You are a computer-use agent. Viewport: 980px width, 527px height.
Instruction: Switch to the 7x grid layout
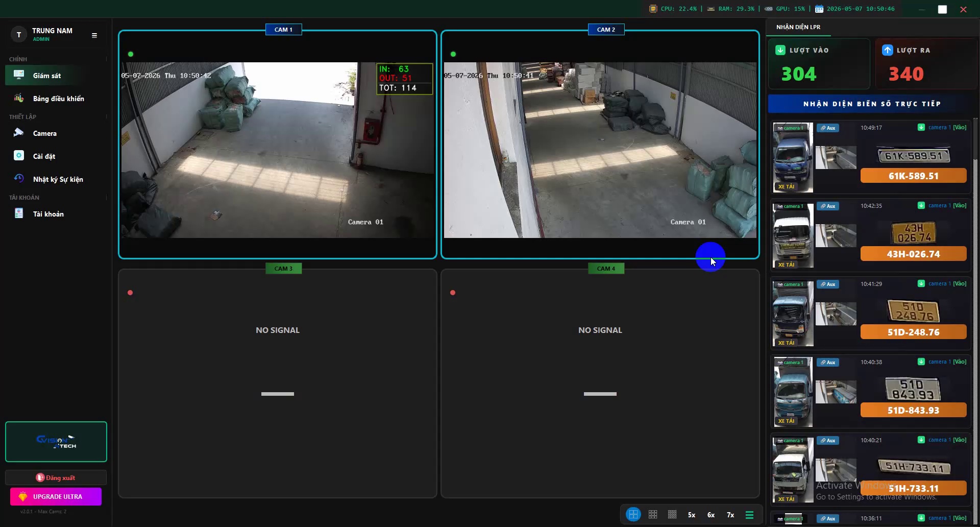(x=730, y=515)
